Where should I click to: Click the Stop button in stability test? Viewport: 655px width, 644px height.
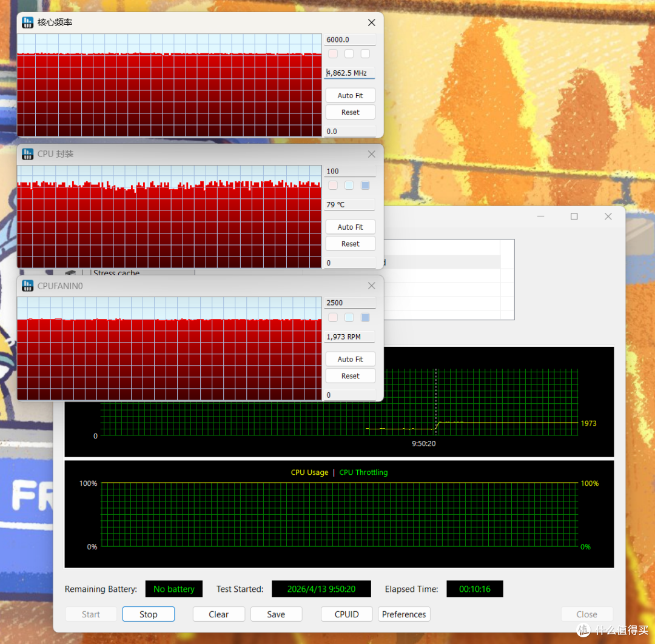149,614
